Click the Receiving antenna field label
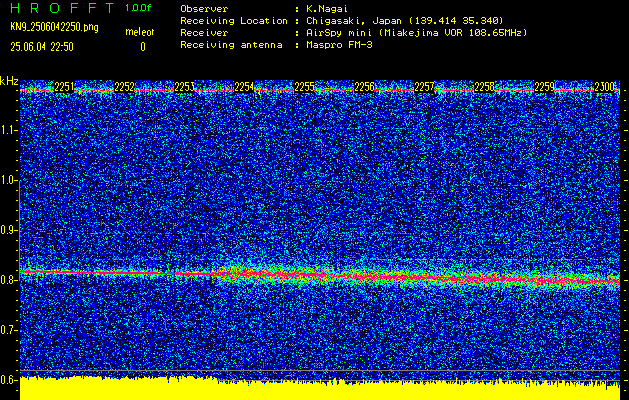Screen dimensions: 629x400 [231, 45]
